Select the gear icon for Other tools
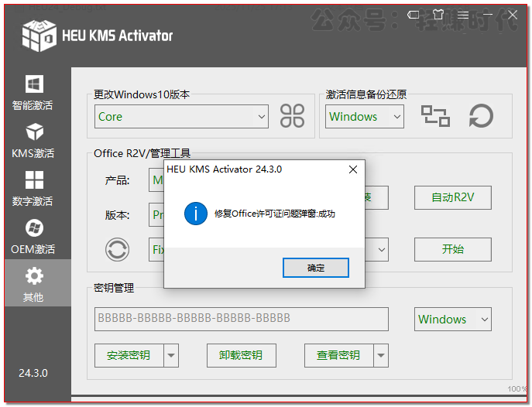The height and width of the screenshot is (407, 532). 34,284
